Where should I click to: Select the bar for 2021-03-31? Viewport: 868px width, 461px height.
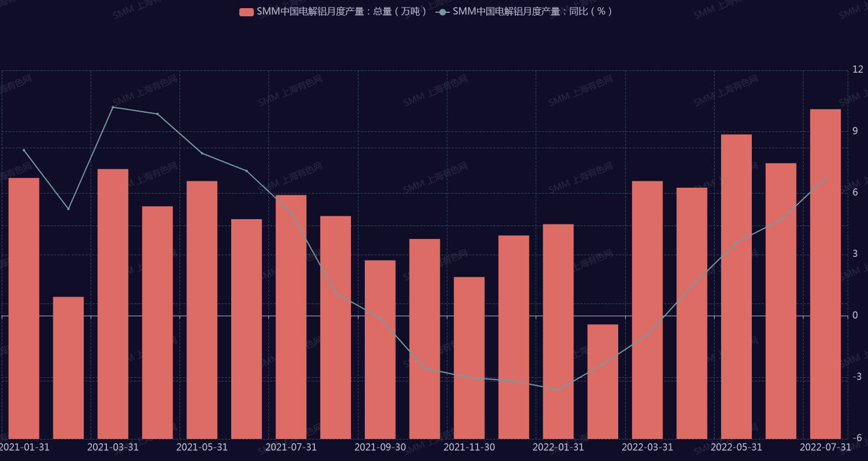(x=113, y=303)
